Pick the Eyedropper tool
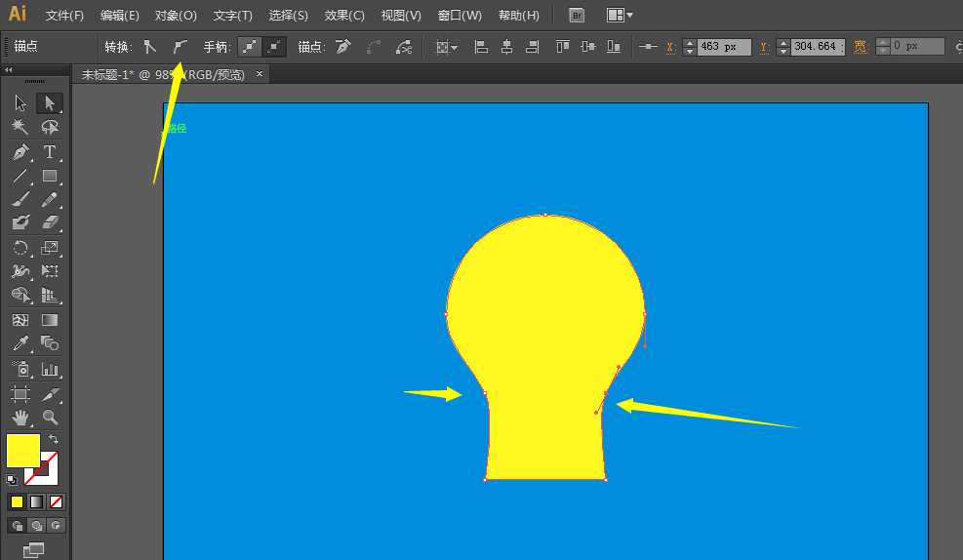 click(x=20, y=343)
